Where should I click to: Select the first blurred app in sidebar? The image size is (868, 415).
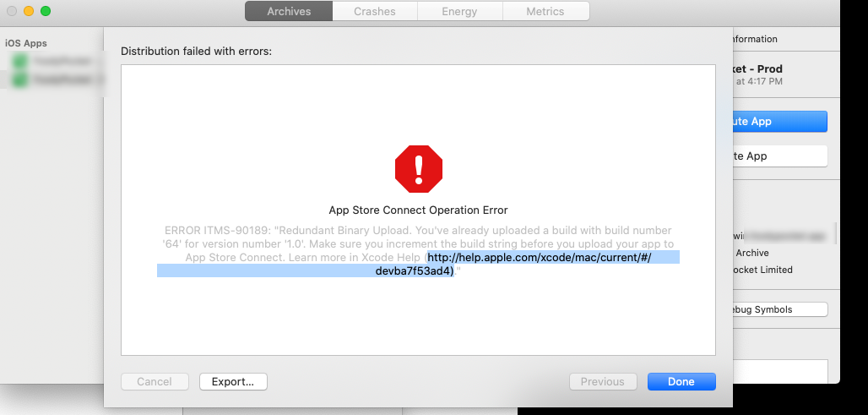click(x=52, y=61)
